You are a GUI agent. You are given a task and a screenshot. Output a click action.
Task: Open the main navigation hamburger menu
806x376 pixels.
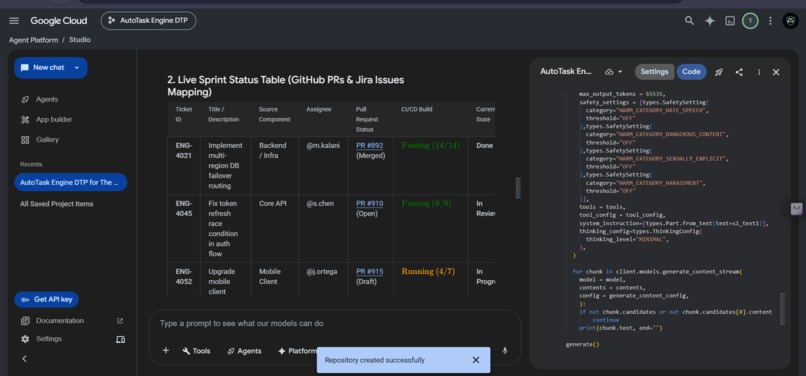[14, 21]
